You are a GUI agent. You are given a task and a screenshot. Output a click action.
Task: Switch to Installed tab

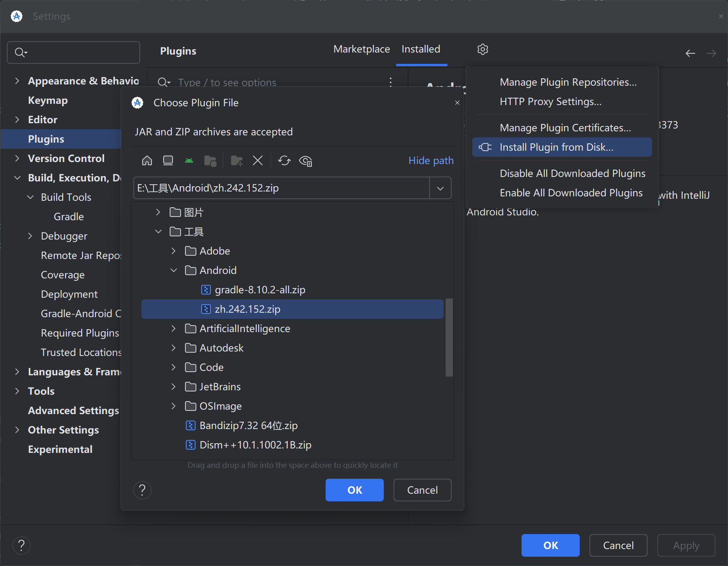coord(421,49)
